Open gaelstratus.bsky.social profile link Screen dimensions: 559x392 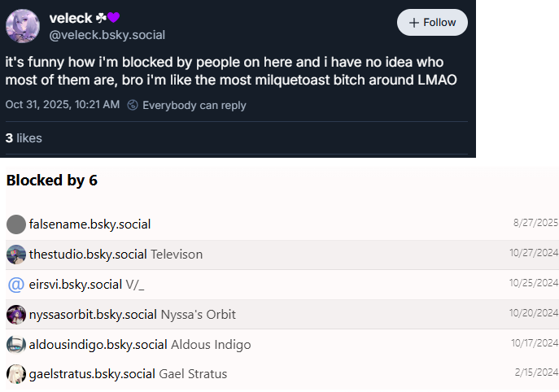(x=92, y=374)
